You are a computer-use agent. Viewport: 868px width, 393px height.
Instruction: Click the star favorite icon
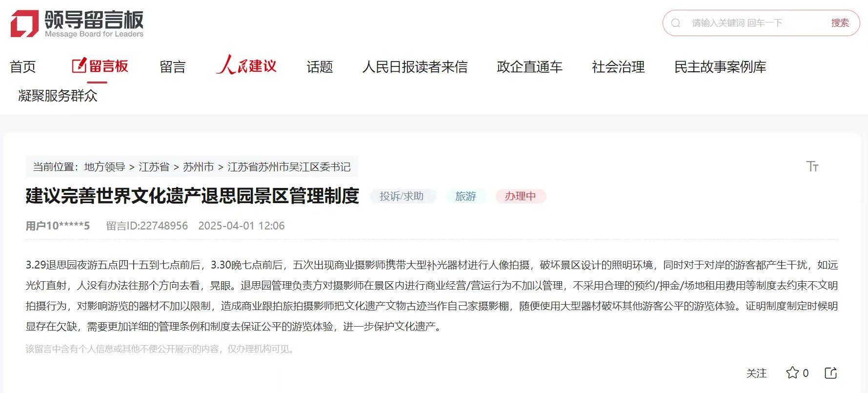coord(792,373)
